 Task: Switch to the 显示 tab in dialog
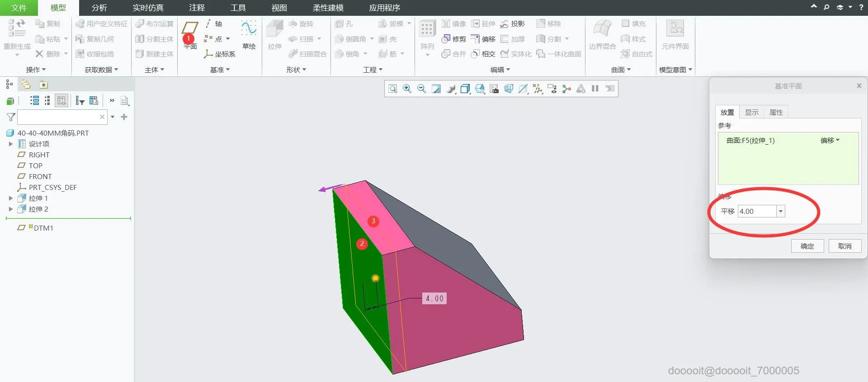[751, 112]
